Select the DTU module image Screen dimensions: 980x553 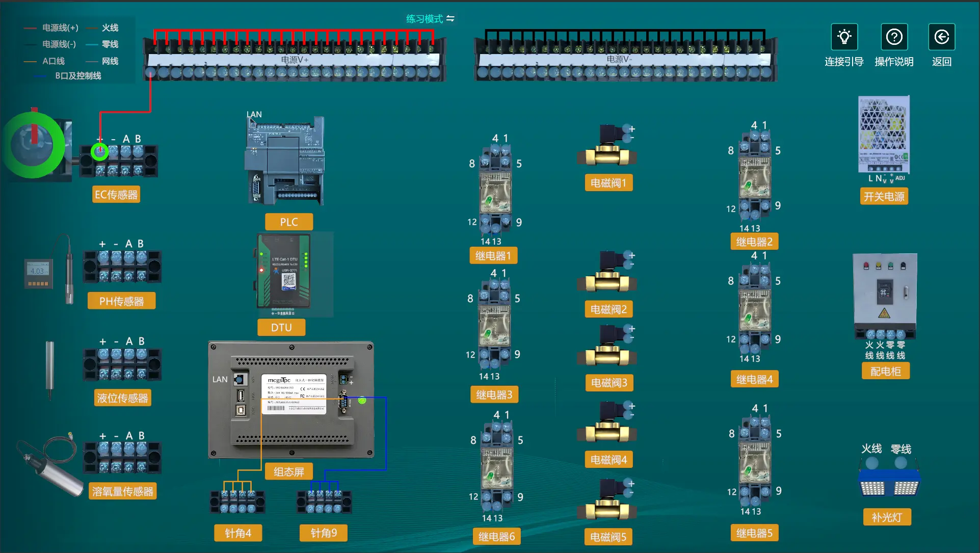[x=284, y=271]
